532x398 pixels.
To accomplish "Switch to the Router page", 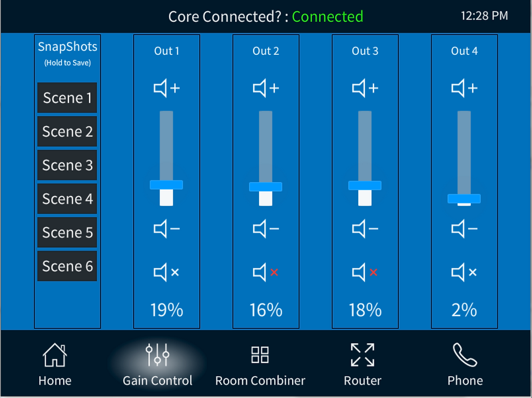I will [363, 364].
